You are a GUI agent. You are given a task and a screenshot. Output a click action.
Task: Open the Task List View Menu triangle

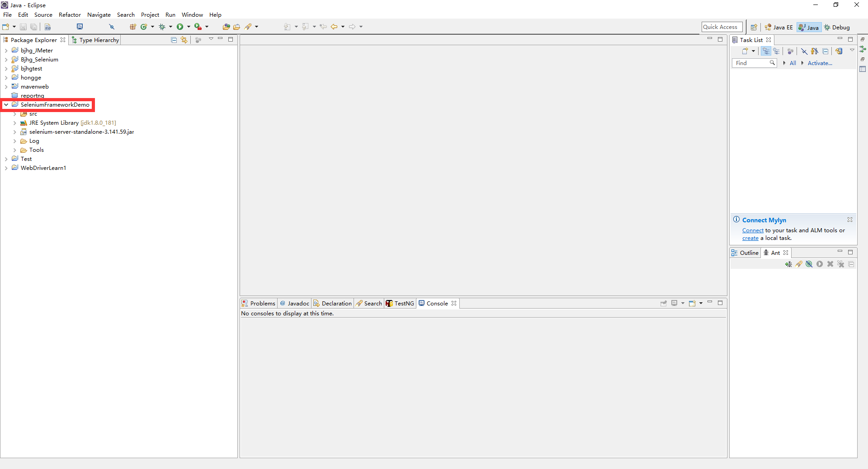(852, 50)
